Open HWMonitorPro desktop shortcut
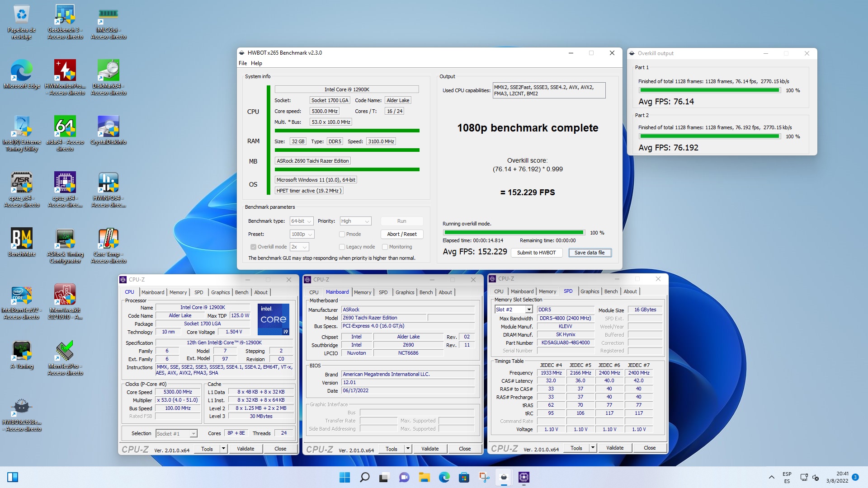Screen dimensions: 868x488 (x=65, y=78)
